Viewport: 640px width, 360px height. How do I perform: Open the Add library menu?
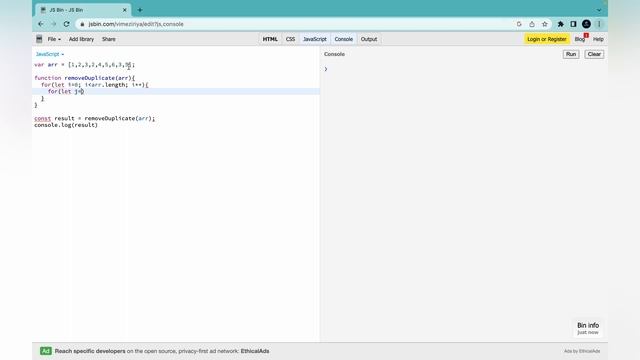[81, 39]
